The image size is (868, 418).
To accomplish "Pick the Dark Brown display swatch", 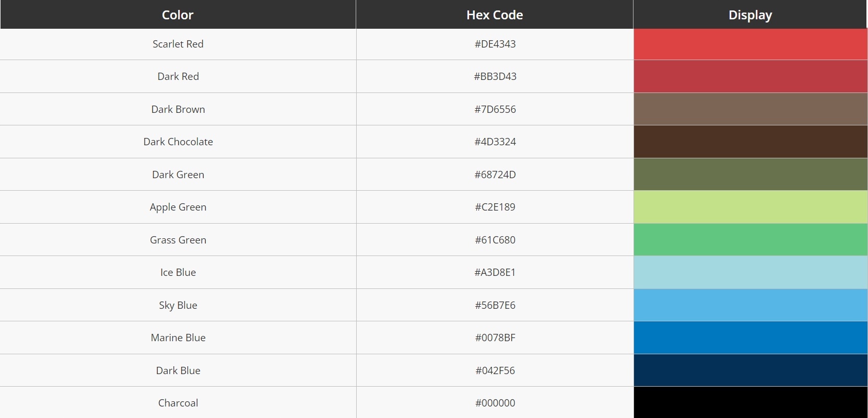I will [x=750, y=109].
